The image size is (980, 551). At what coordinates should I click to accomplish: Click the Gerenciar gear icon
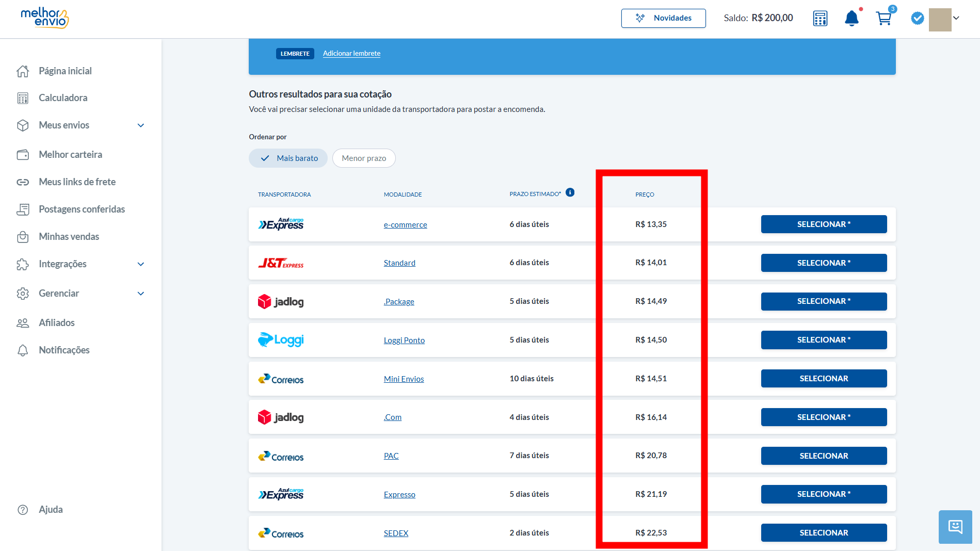click(x=23, y=294)
